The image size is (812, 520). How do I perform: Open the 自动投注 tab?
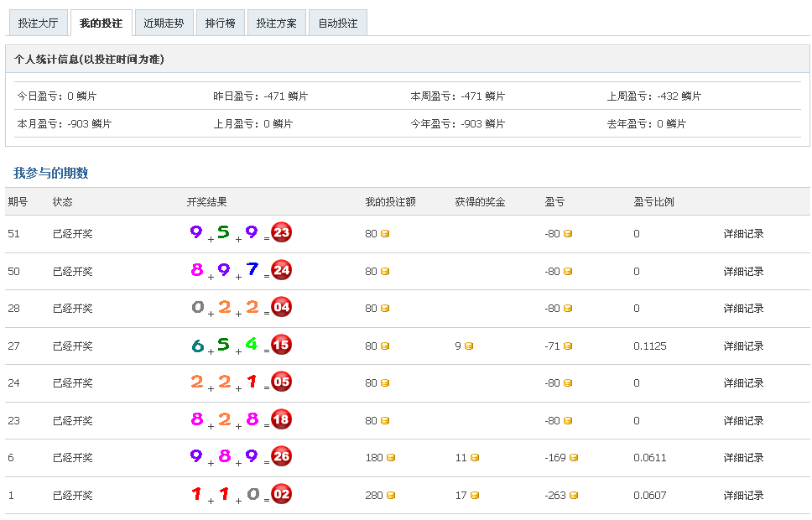coord(338,23)
